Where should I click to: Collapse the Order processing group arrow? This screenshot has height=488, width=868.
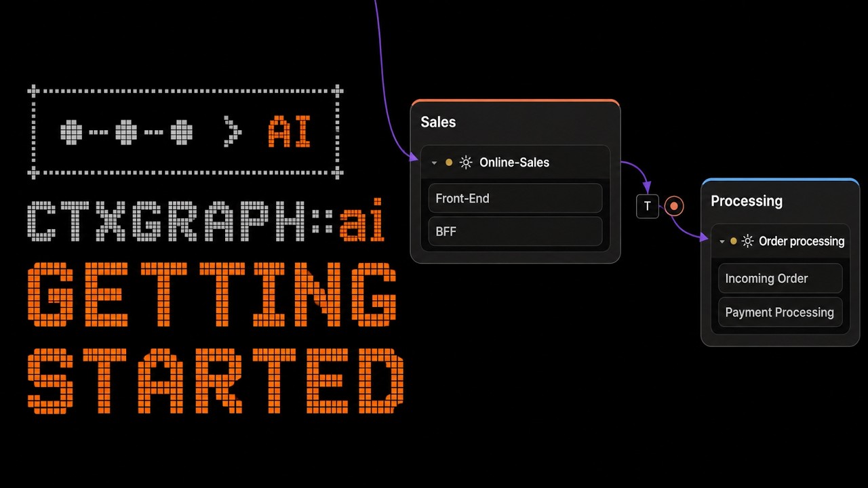(722, 241)
